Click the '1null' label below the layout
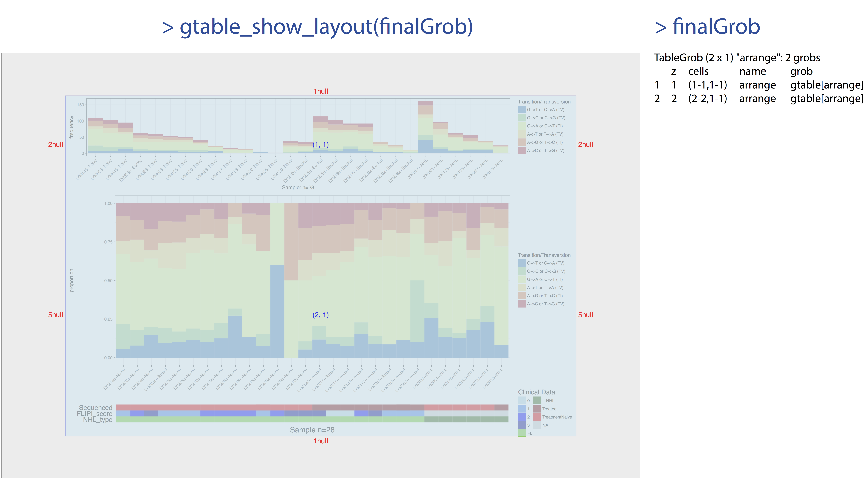The image size is (868, 478). click(320, 441)
